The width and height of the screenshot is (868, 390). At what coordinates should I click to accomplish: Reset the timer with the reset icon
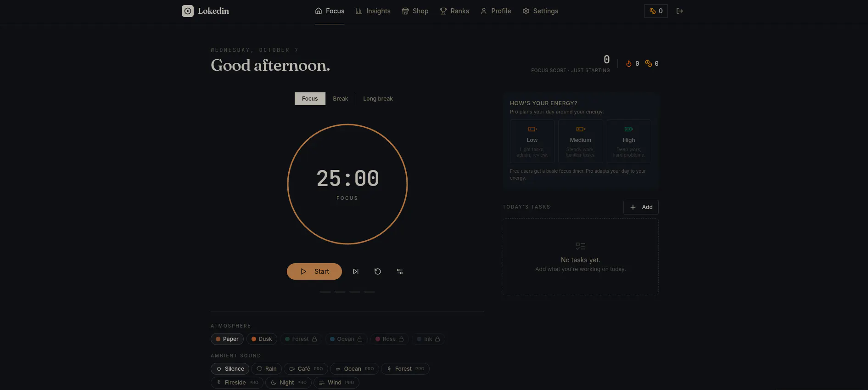(x=378, y=271)
